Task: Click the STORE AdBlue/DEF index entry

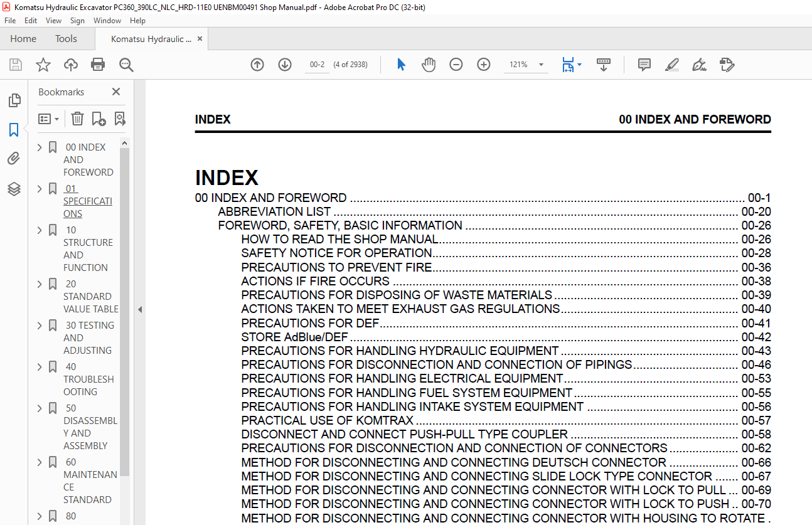Action: [294, 337]
